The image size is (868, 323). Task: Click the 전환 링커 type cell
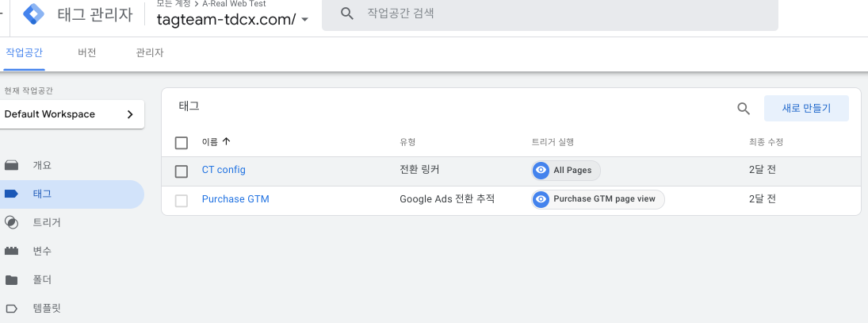click(x=419, y=170)
